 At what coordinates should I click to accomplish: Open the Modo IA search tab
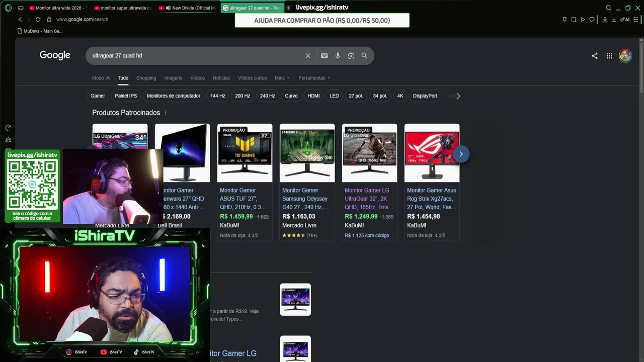click(x=101, y=78)
